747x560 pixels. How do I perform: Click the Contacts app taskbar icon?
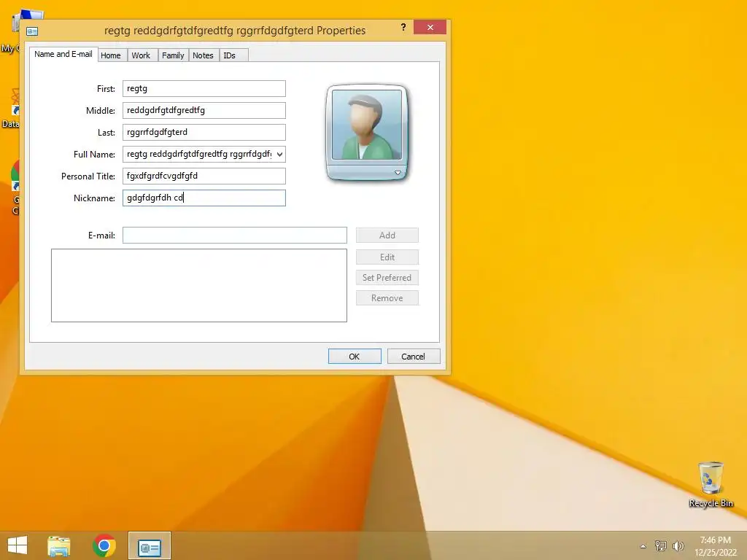click(150, 546)
